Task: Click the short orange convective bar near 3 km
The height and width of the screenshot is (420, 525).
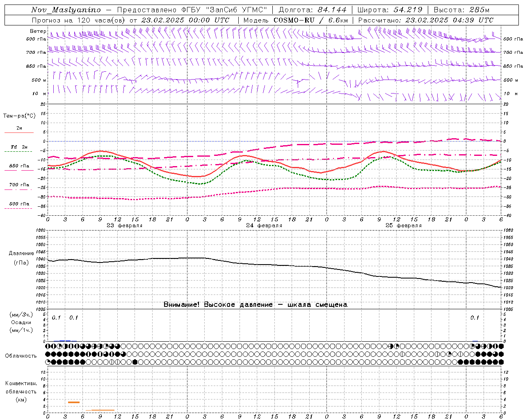Action: (74, 402)
